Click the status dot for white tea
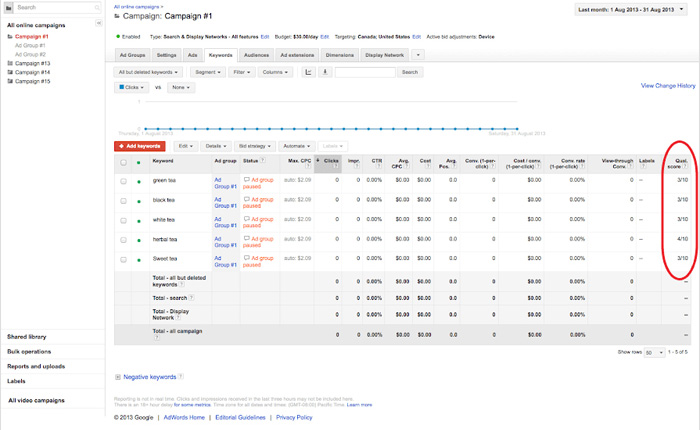Screen dimensions: 700x430 tap(139, 221)
